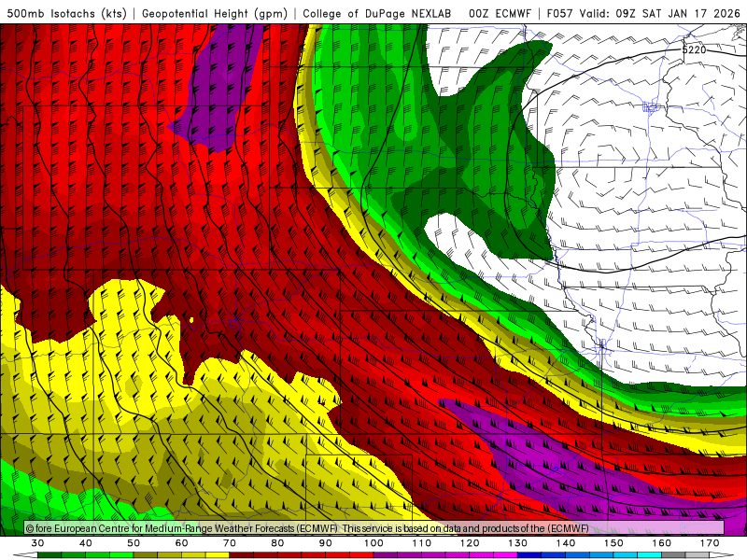Click the dark blue swatch right of 130
Image resolution: width=747 pixels, height=560 pixels.
click(529, 555)
